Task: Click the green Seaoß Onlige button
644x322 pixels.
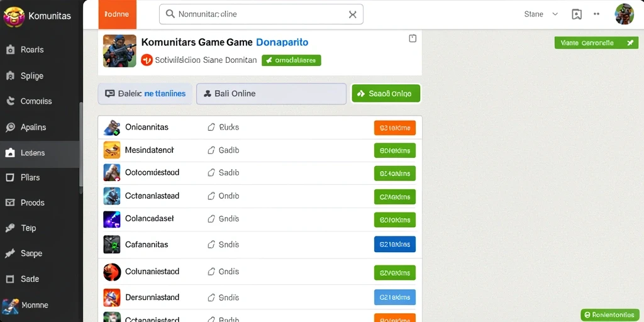Action: click(386, 94)
